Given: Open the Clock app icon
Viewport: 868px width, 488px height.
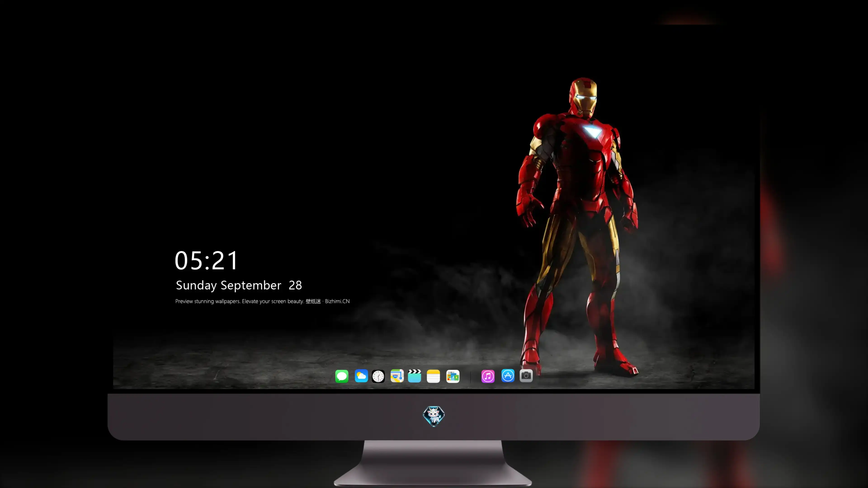Looking at the screenshot, I should pyautogui.click(x=378, y=376).
